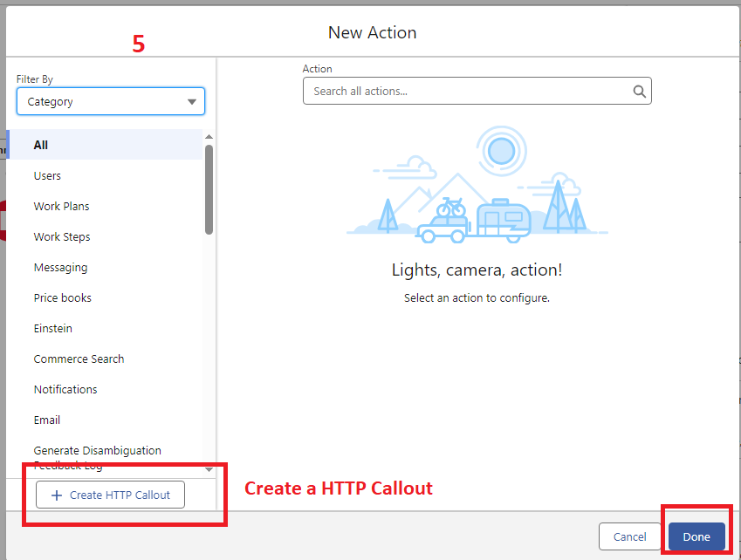Image resolution: width=741 pixels, height=560 pixels.
Task: Choose the Email category
Action: (47, 420)
